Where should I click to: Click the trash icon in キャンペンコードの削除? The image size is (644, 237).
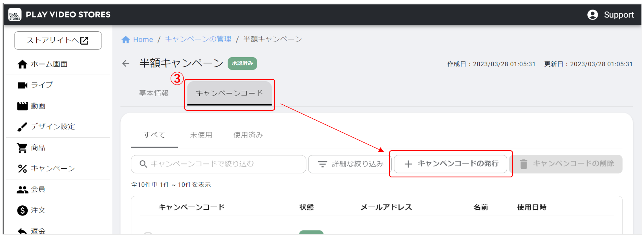coord(523,164)
